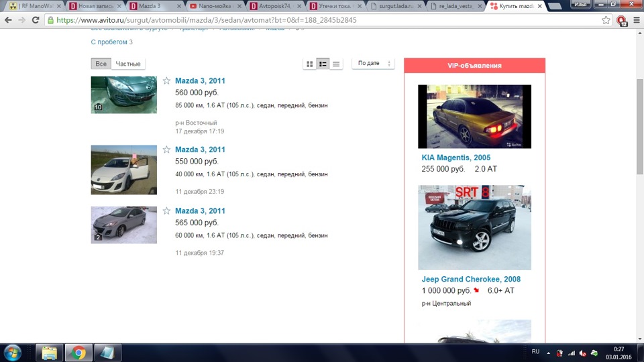Open the third taskbar app with the tilted blue-grey sheet icon

(x=107, y=353)
